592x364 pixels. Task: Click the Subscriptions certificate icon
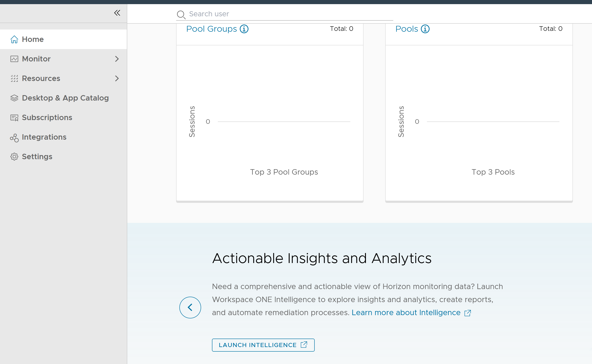point(14,117)
